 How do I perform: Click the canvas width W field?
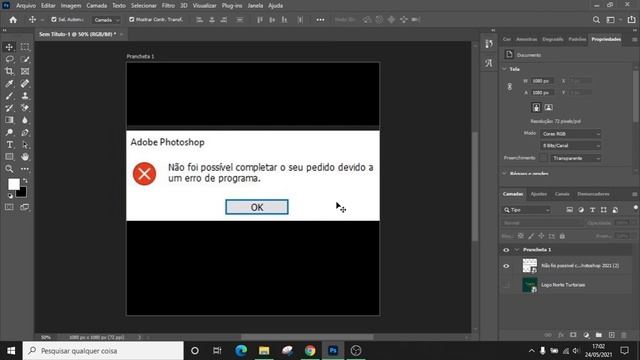[542, 81]
